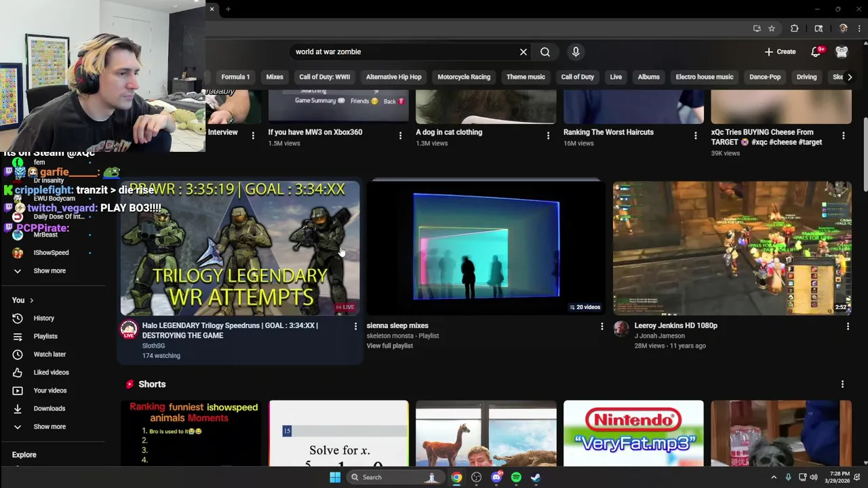
Task: Select the Theme music chip
Action: [526, 77]
